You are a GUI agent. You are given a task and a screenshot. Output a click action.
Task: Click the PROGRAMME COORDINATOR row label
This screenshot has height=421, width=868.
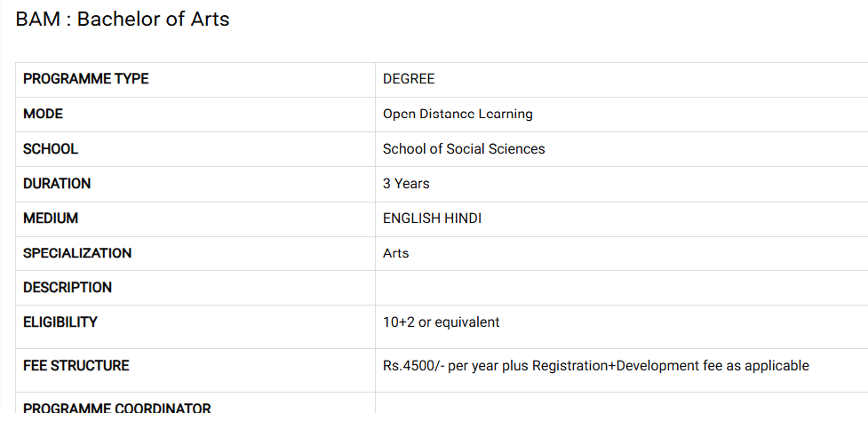click(117, 409)
